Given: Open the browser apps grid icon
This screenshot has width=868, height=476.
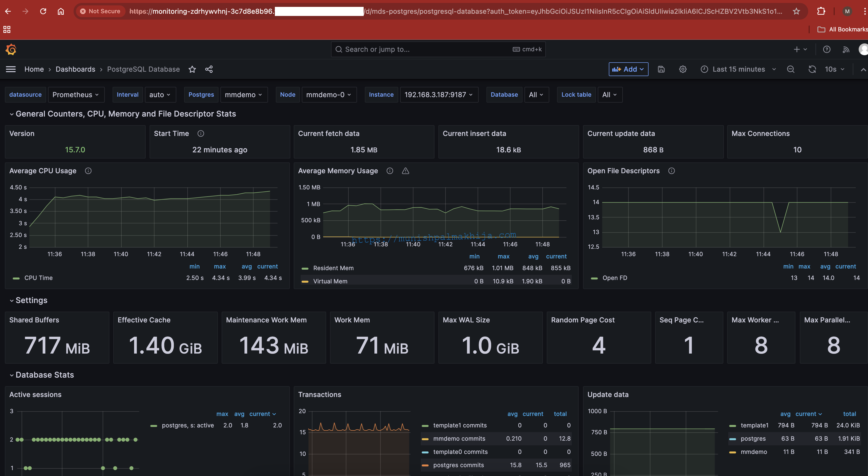Looking at the screenshot, I should 7,29.
